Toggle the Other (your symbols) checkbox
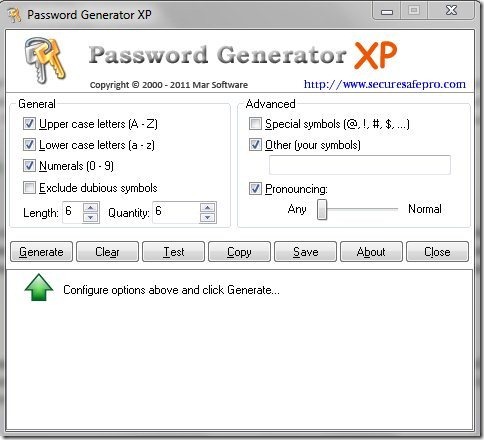The image size is (484, 440). (255, 145)
